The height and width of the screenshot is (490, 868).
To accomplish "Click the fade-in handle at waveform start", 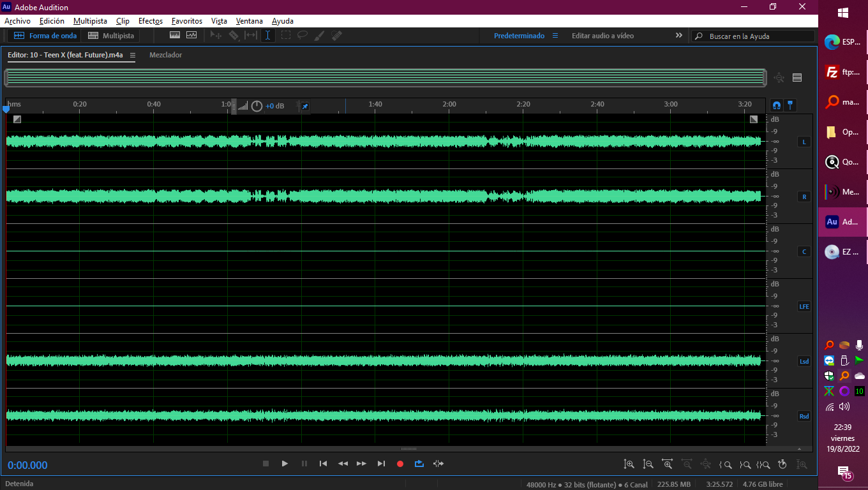I will click(17, 119).
